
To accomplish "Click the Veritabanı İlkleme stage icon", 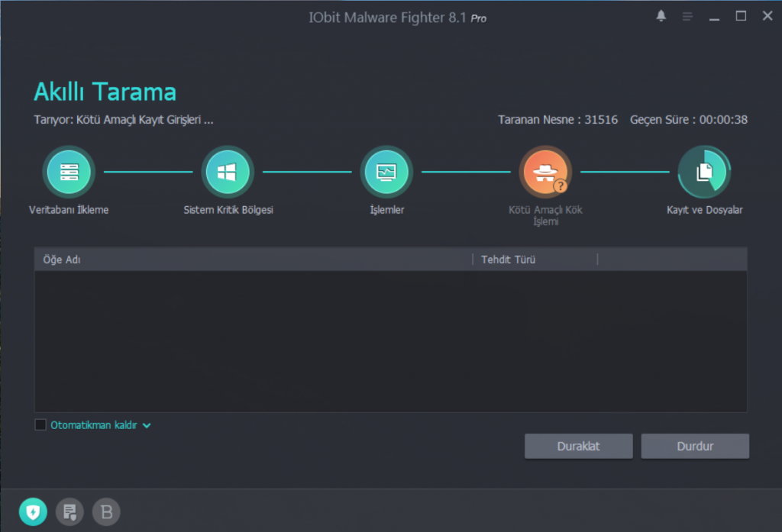I will [69, 172].
